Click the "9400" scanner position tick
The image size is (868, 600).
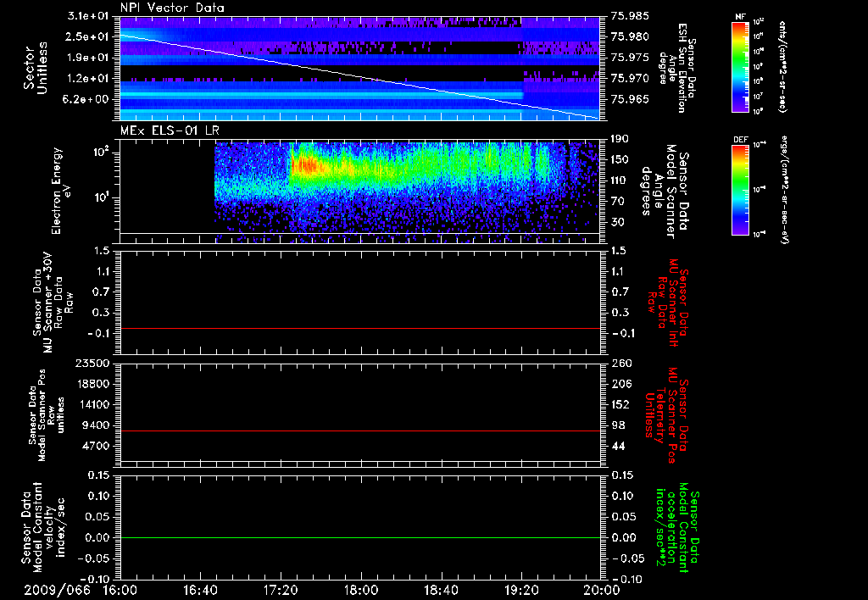pos(96,425)
